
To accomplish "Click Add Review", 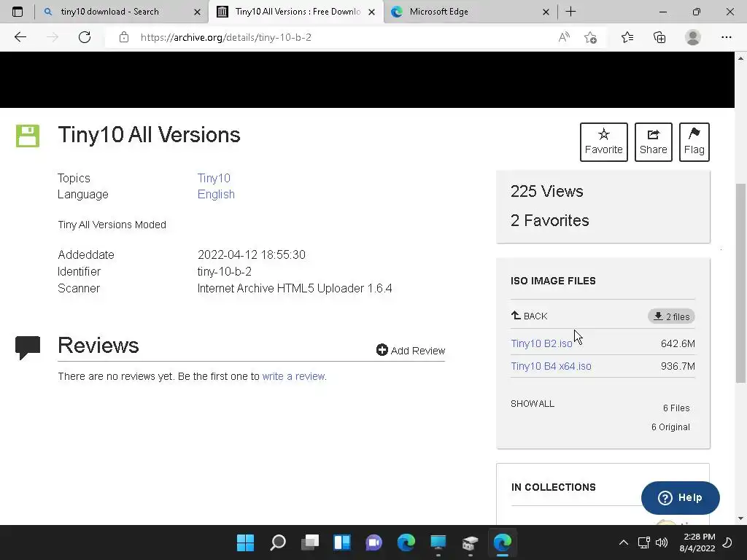I will pos(411,351).
